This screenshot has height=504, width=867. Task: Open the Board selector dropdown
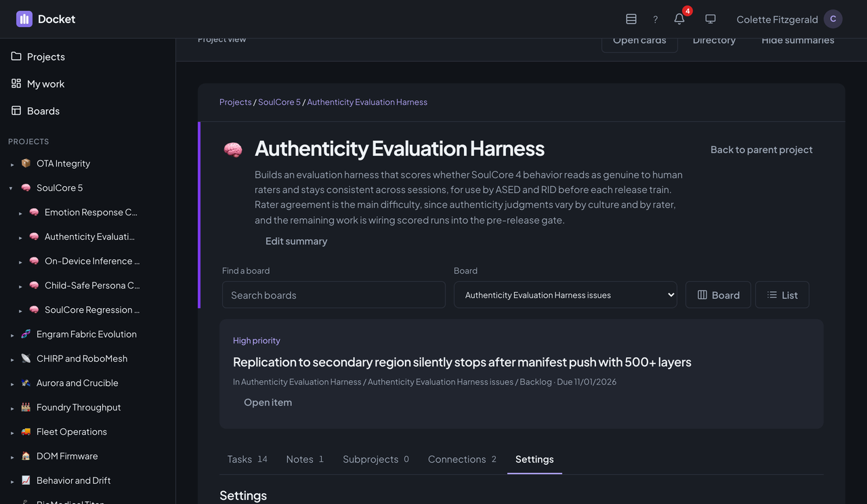[x=566, y=295]
